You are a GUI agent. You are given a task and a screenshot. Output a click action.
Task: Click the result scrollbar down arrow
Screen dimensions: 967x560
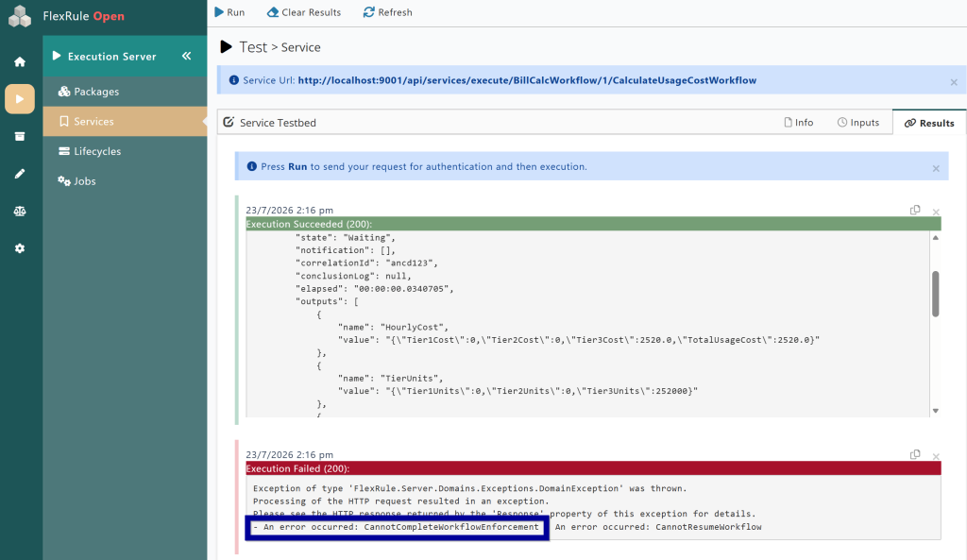[x=936, y=411]
